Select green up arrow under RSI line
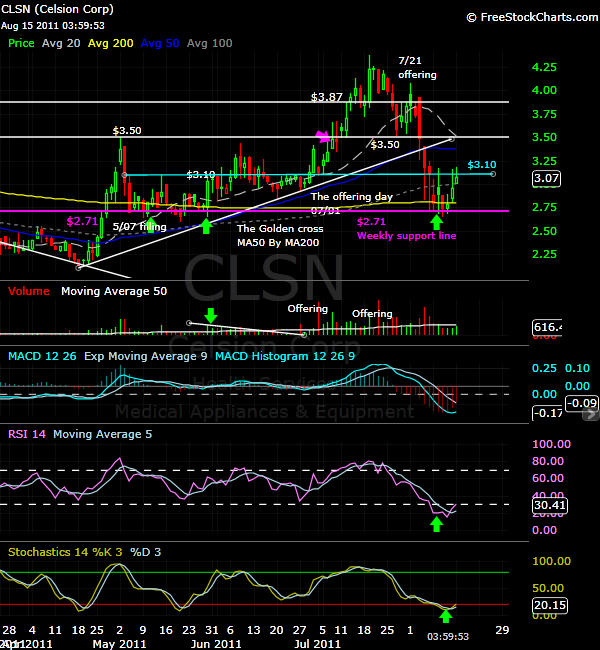The image size is (600, 650). (436, 524)
